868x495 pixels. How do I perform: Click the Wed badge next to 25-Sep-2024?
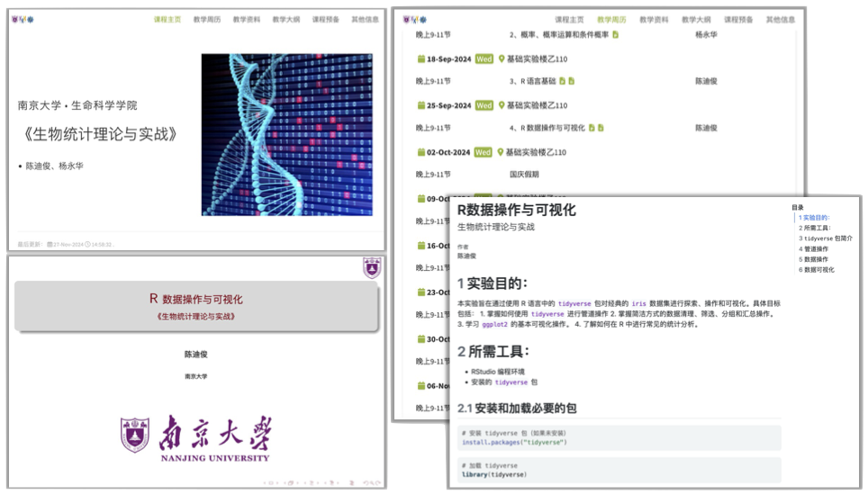pyautogui.click(x=484, y=105)
